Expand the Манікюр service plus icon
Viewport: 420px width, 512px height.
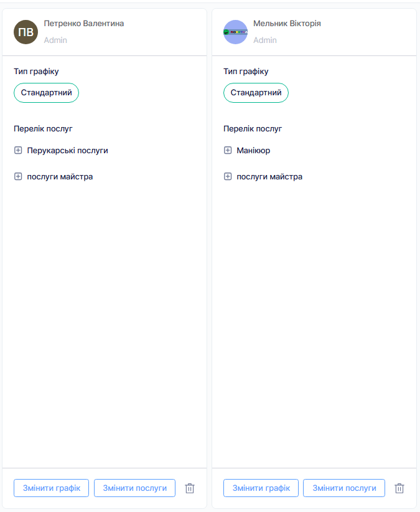click(228, 150)
